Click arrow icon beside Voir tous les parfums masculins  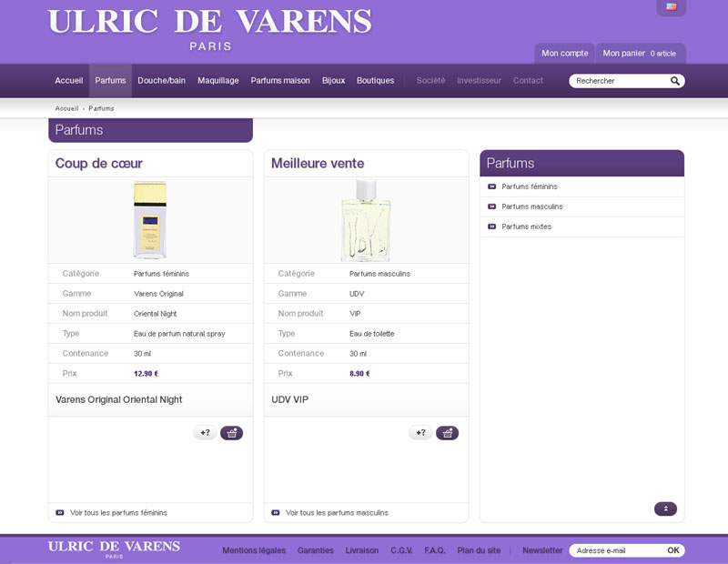(x=276, y=512)
